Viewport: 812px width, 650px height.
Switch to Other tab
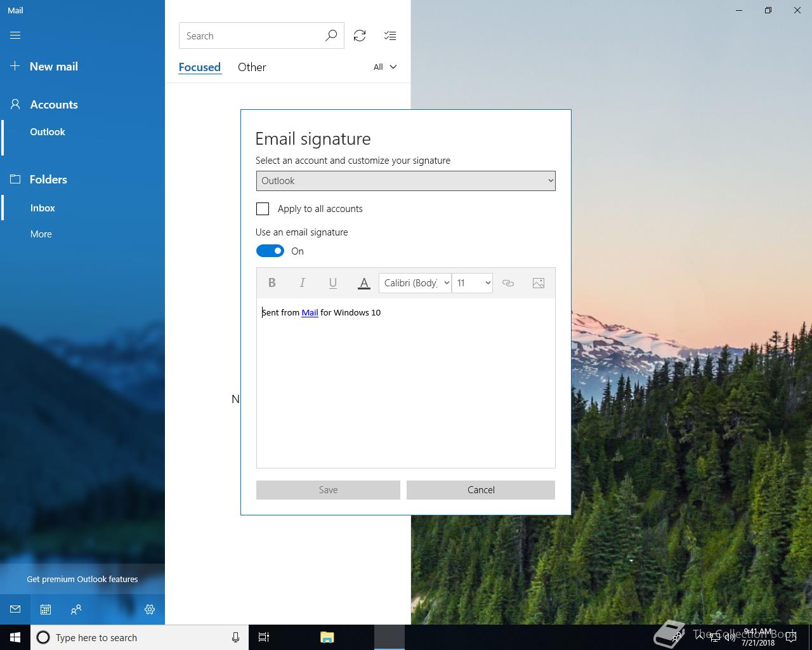252,67
